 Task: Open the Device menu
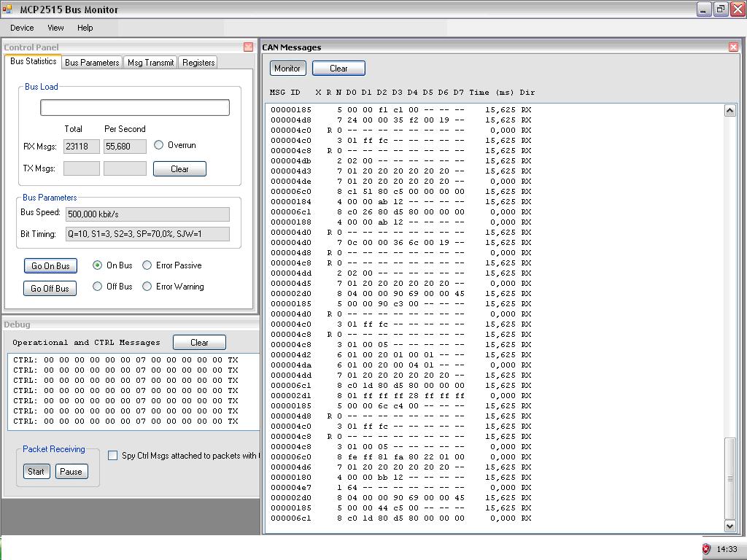22,28
